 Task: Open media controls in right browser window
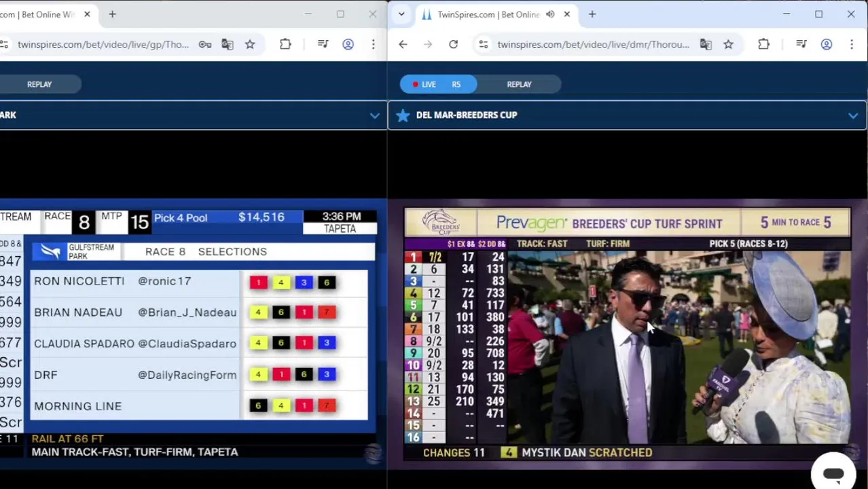[801, 45]
